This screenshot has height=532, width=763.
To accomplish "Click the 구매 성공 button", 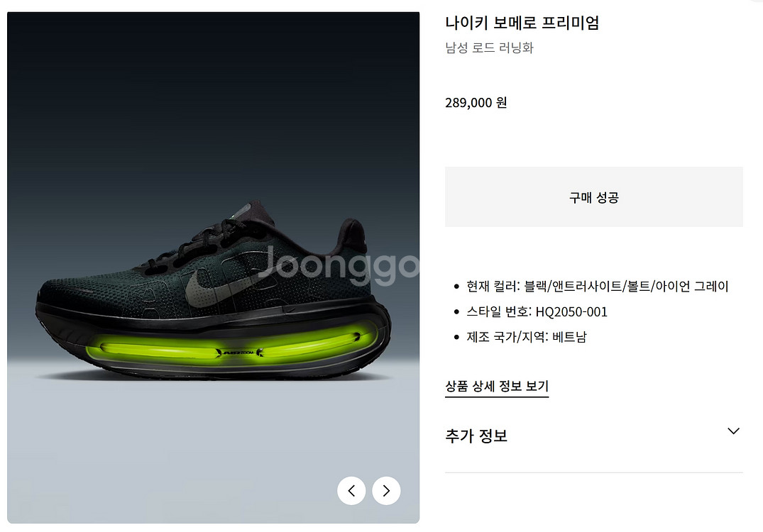I will point(593,197).
